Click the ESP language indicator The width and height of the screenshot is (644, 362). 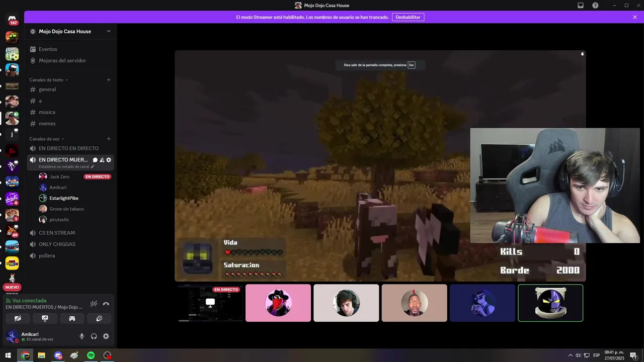597,355
